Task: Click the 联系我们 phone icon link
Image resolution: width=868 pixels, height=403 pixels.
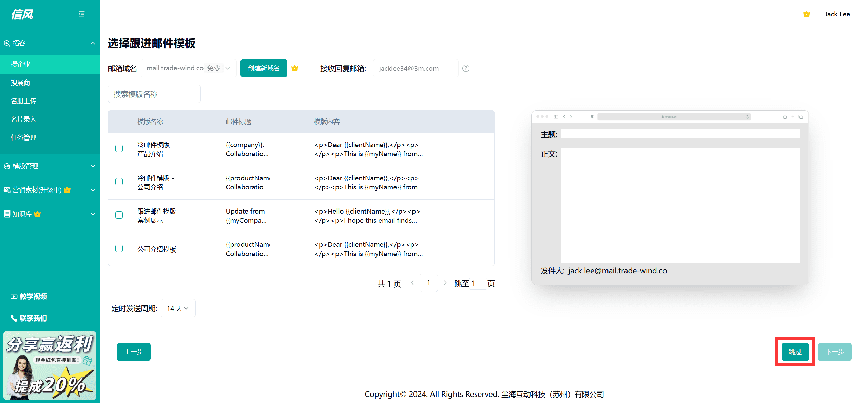Action: 29,318
